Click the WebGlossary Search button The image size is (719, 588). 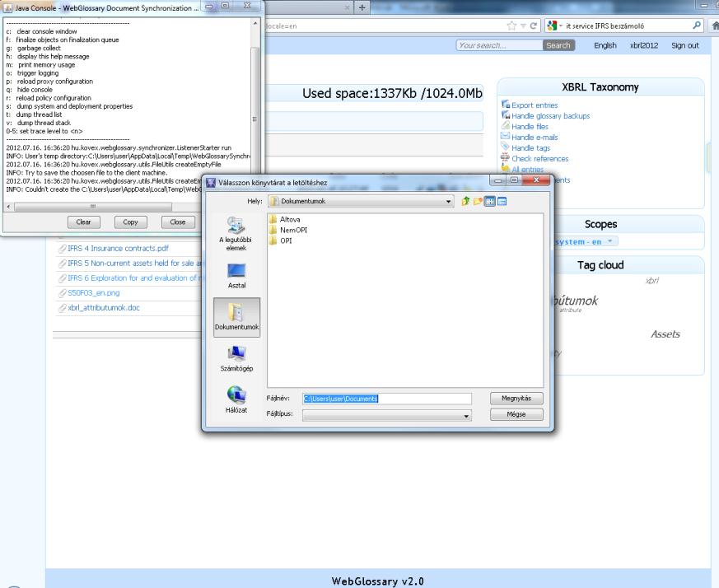558,45
